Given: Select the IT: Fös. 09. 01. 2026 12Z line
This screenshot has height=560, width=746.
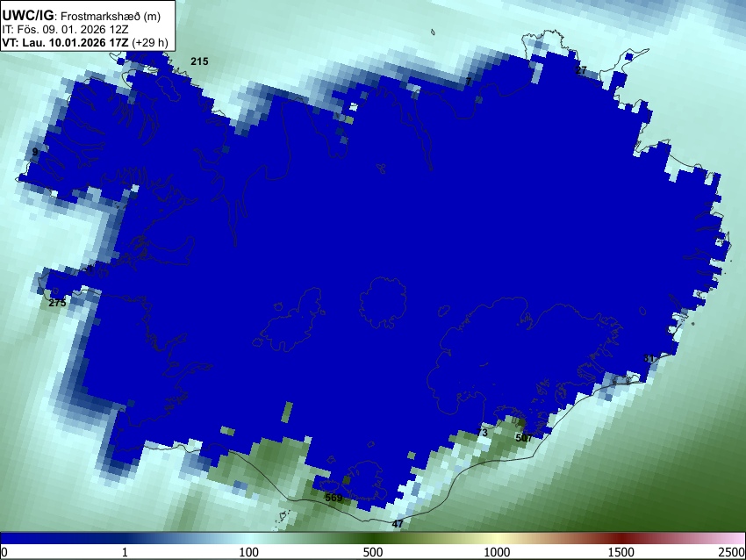Looking at the screenshot, I should click(x=65, y=30).
